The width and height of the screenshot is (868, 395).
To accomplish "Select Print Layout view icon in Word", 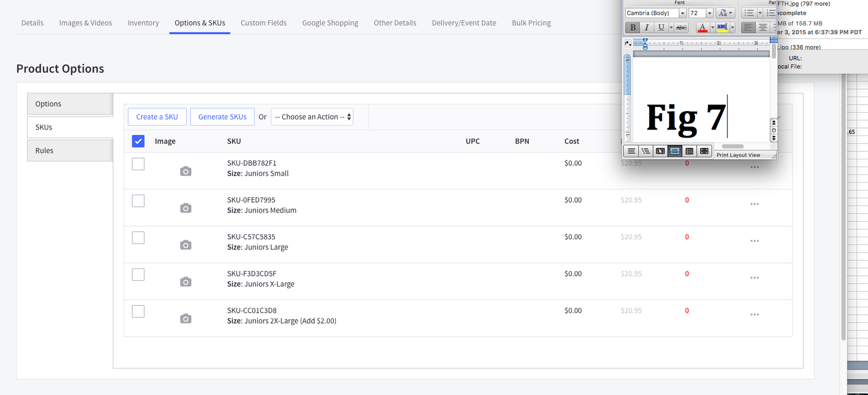I will click(675, 151).
